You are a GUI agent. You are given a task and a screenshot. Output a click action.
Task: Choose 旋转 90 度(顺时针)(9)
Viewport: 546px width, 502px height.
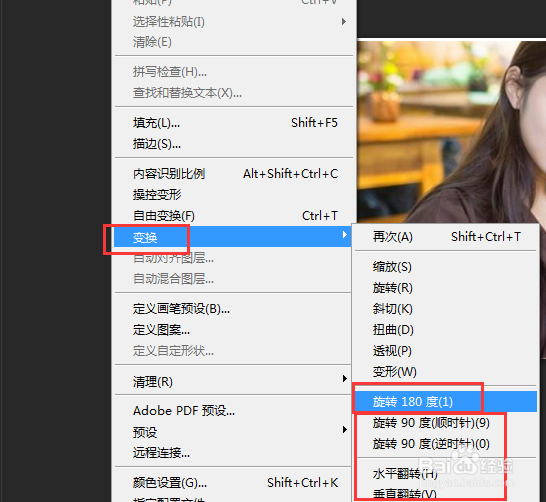[x=445, y=423]
